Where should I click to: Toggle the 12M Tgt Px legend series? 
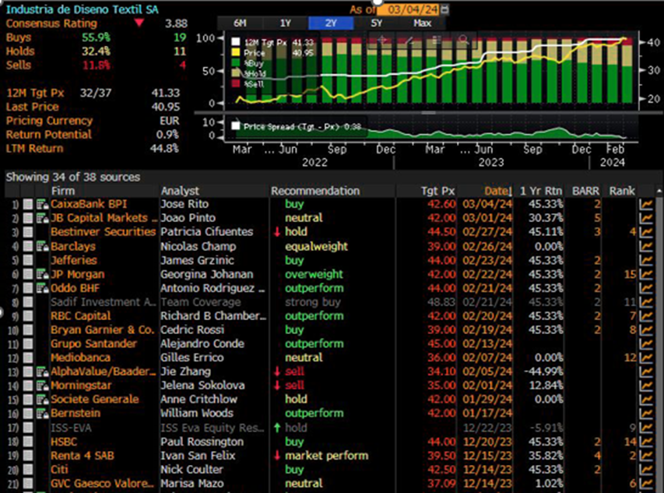(x=235, y=42)
